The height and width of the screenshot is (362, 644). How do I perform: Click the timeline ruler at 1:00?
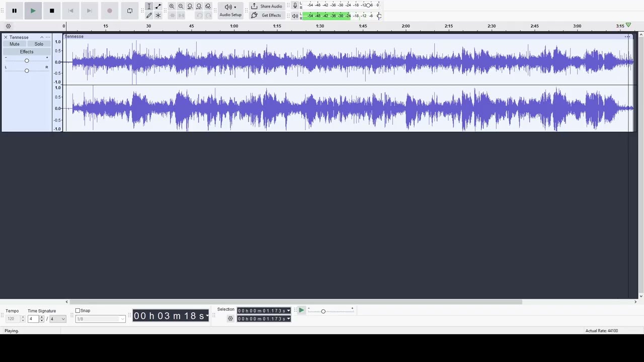(234, 26)
